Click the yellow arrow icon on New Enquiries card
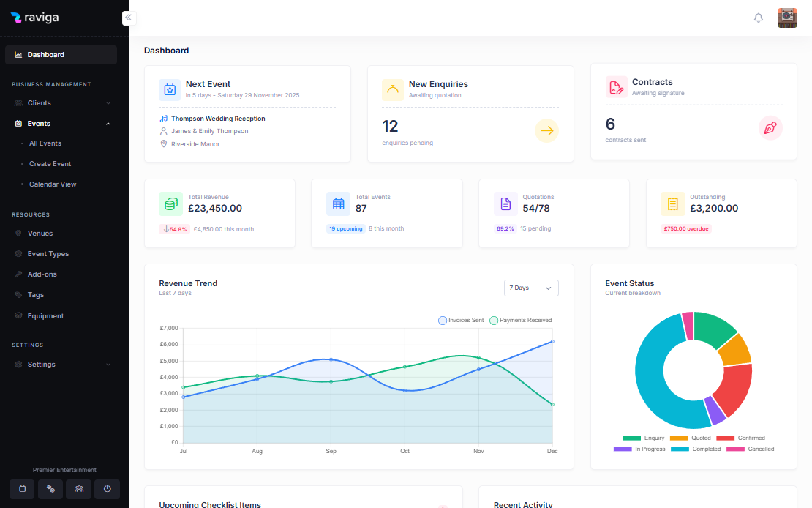Screen dimensions: 812x508 [546, 130]
